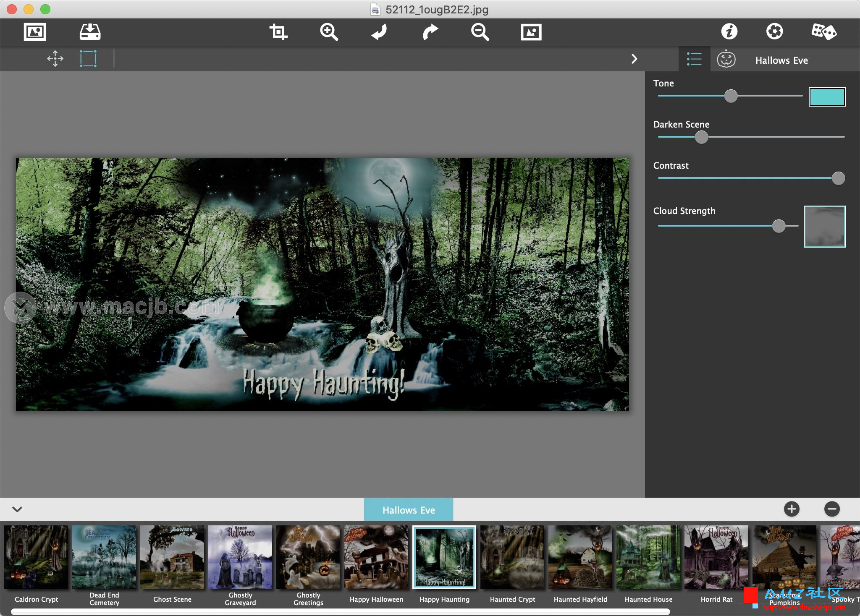Click the Hallows Eve panel title
The width and height of the screenshot is (860, 616).
[x=781, y=60]
